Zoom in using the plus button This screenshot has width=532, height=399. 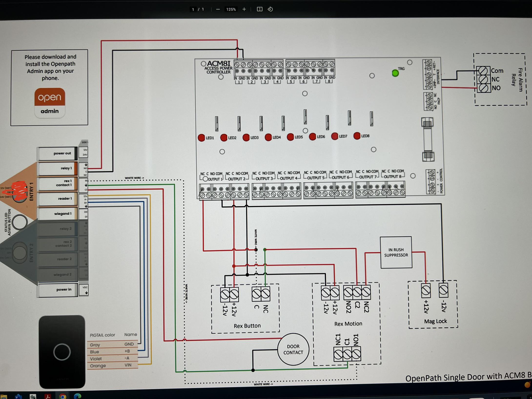pos(244,9)
